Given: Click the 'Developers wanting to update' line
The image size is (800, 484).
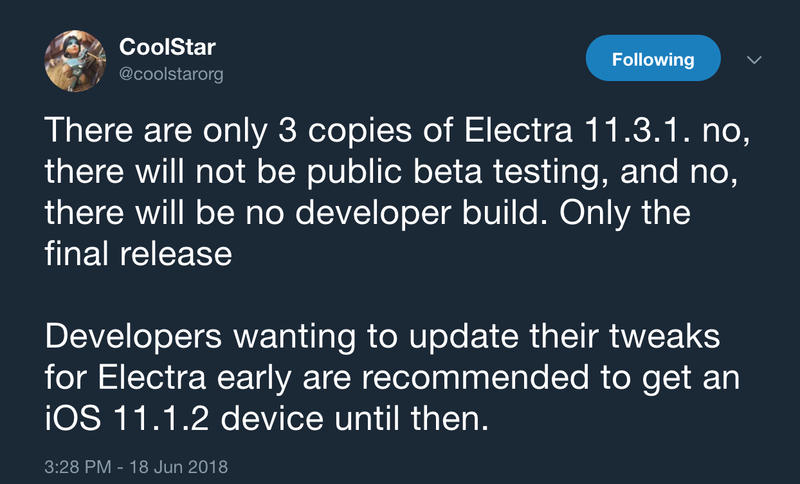Looking at the screenshot, I should pyautogui.click(x=382, y=336).
